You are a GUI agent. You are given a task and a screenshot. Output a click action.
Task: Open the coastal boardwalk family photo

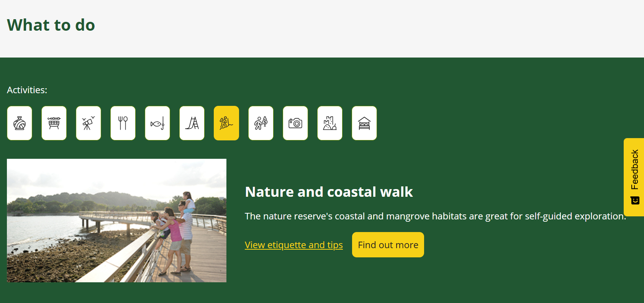(116, 221)
